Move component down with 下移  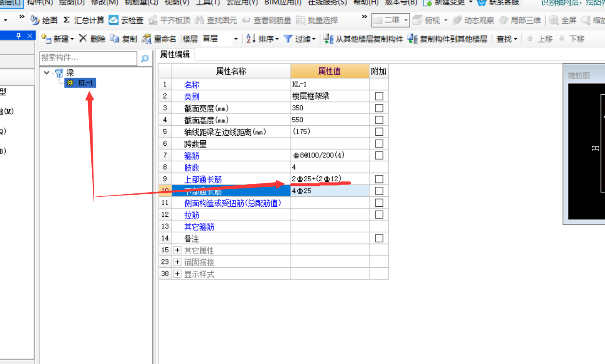click(x=571, y=39)
